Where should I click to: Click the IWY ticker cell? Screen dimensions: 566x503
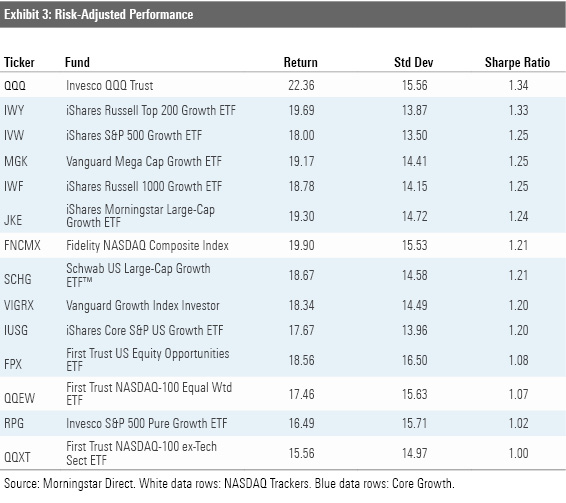pyautogui.click(x=14, y=110)
